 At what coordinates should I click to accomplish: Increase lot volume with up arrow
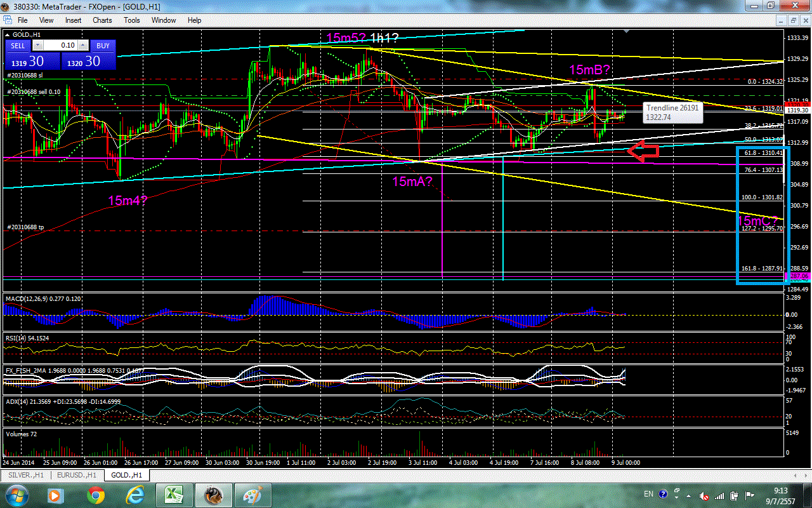pyautogui.click(x=84, y=46)
